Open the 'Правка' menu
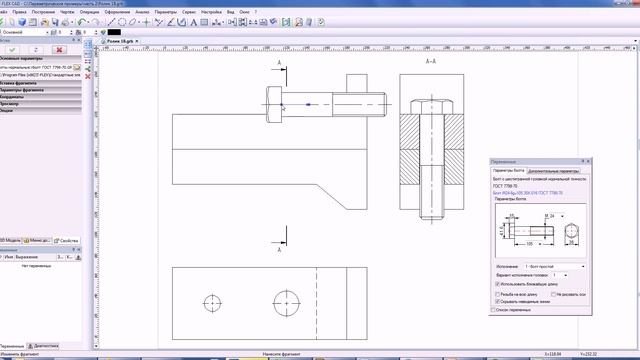The image size is (640, 360). click(19, 12)
